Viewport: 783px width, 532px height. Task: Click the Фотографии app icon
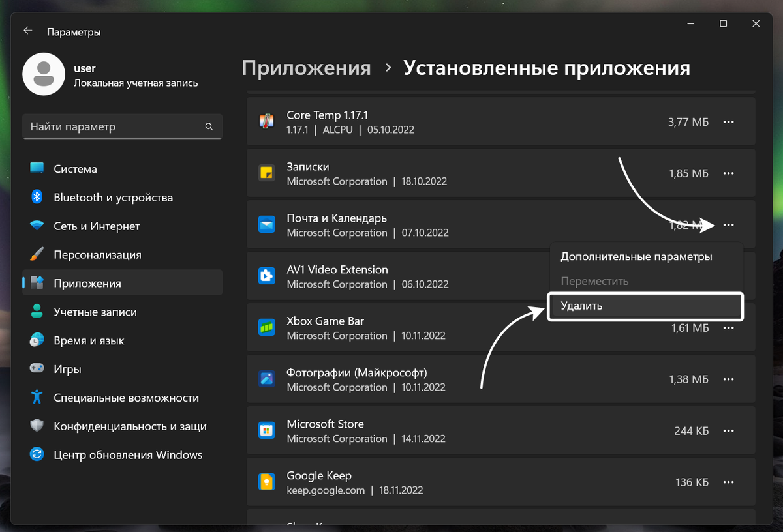(x=266, y=379)
